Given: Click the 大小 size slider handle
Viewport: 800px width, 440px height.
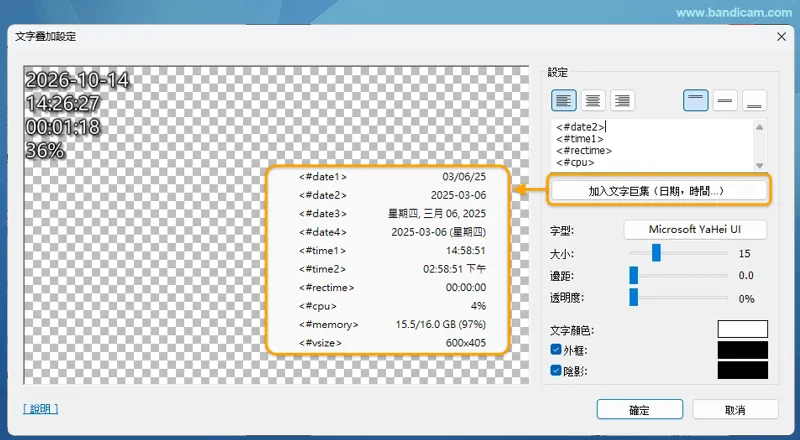Looking at the screenshot, I should 656,253.
